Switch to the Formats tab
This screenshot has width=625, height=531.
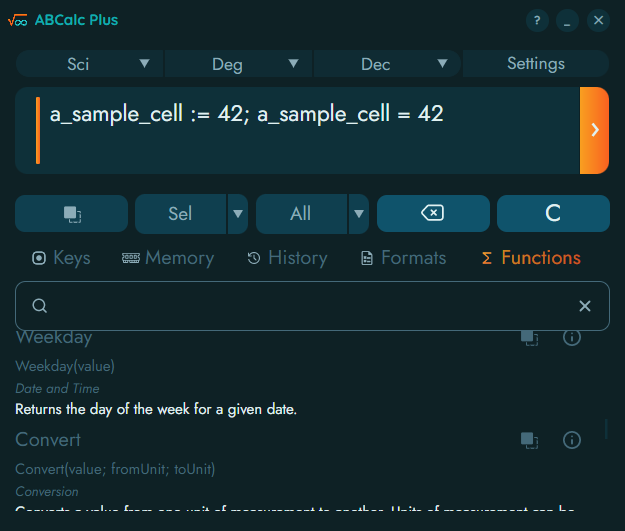coord(403,258)
